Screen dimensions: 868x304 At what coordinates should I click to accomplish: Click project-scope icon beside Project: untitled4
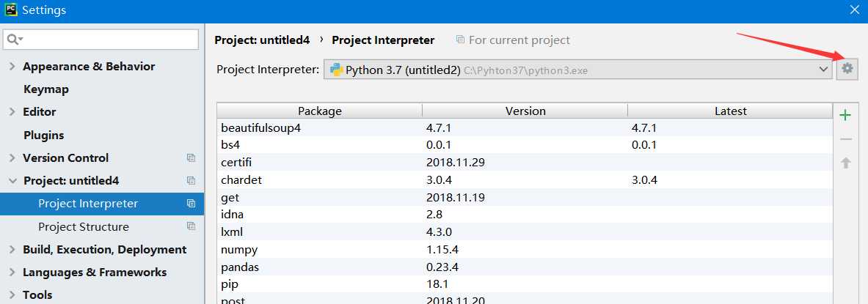click(191, 181)
